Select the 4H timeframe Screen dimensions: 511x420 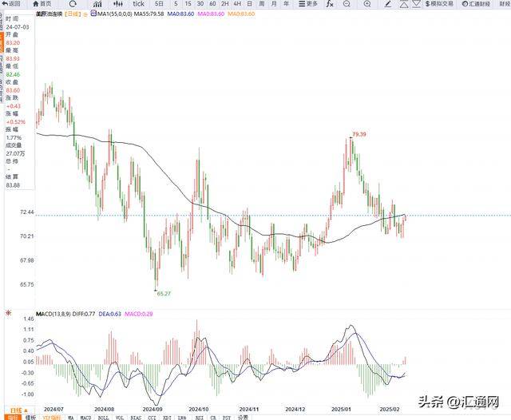point(237,4)
